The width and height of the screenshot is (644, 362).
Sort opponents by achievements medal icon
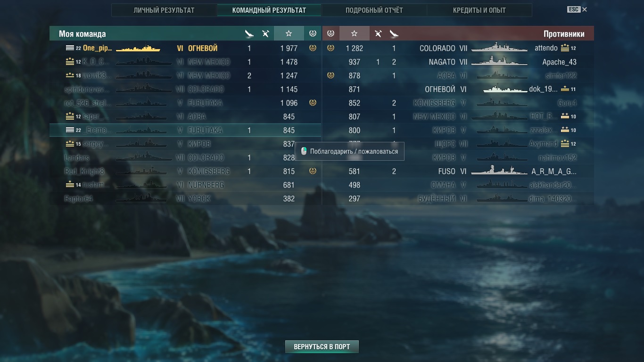(x=330, y=33)
